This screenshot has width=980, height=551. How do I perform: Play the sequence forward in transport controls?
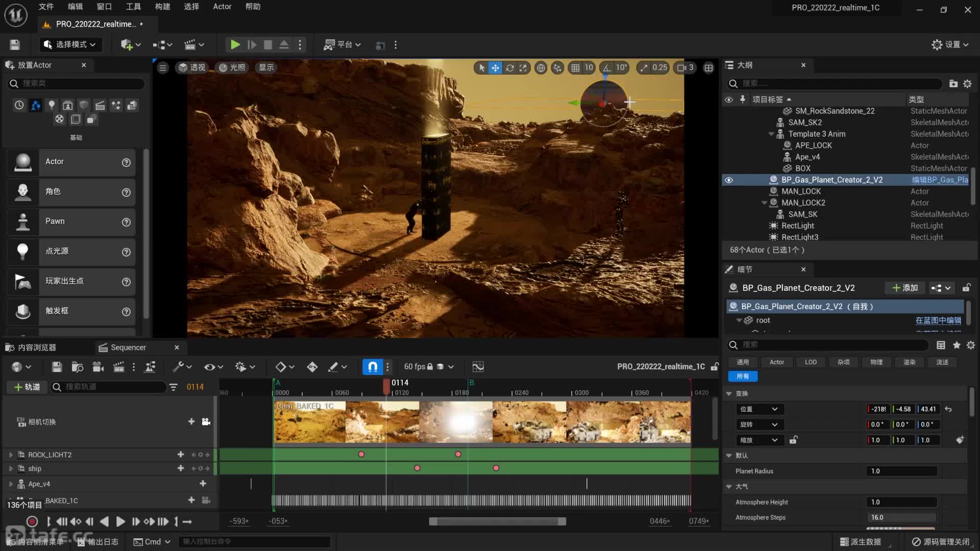pyautogui.click(x=120, y=521)
